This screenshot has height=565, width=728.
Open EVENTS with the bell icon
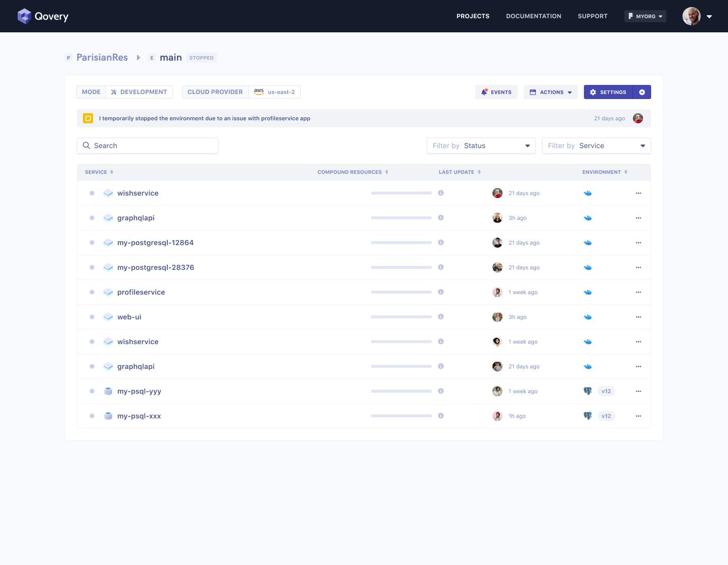(x=496, y=92)
